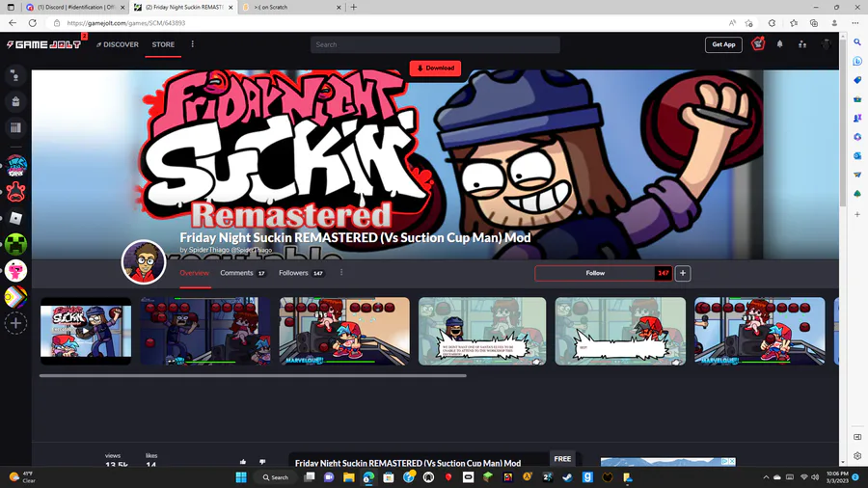This screenshot has width=868, height=488.
Task: Click the 147 follower count badge
Action: click(x=664, y=273)
